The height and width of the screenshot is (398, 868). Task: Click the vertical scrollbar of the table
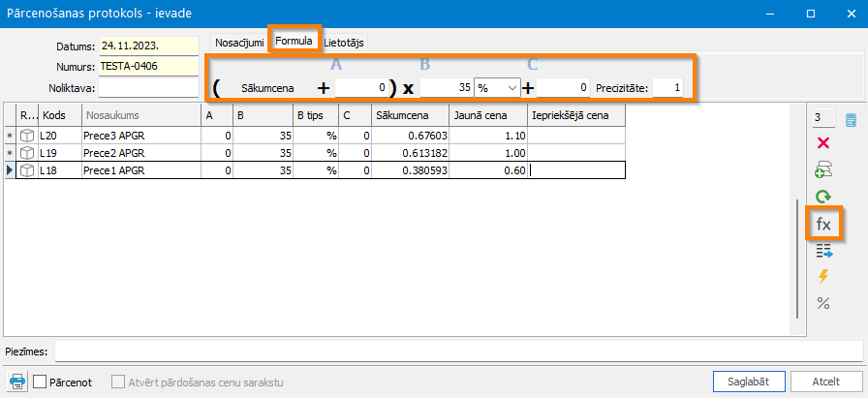[796, 259]
